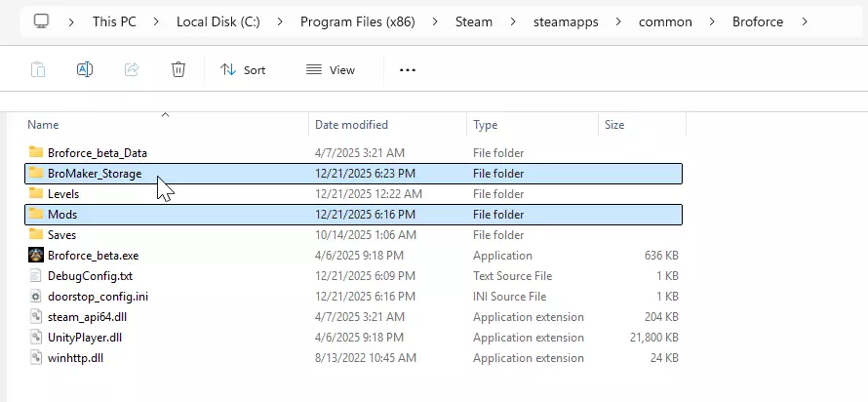
Task: Click the Share icon in toolbar
Action: (132, 69)
